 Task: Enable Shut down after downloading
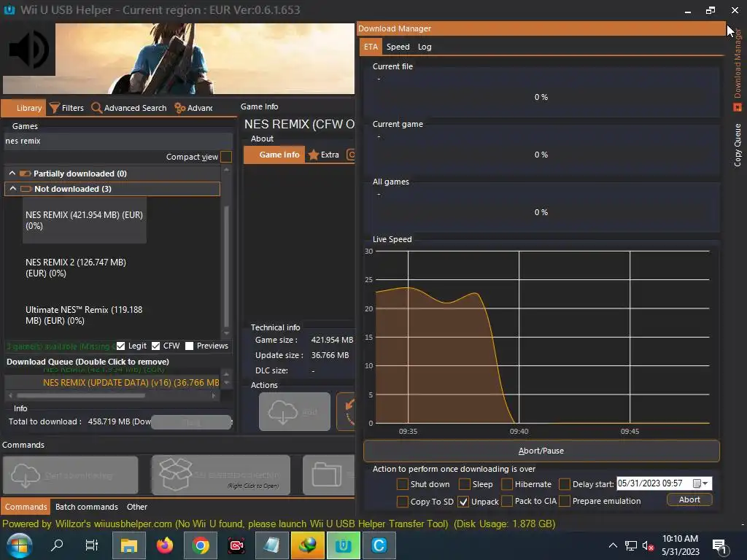[403, 484]
